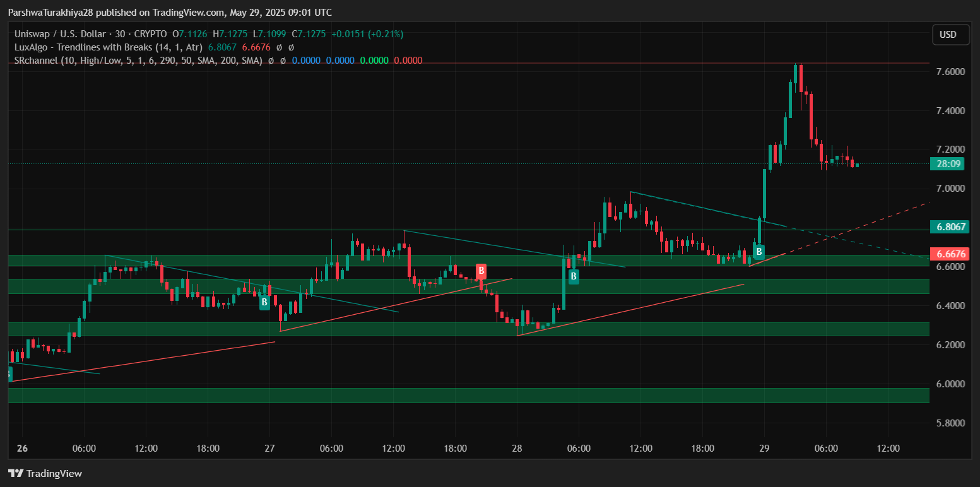This screenshot has height=487, width=980.
Task: Click the 12:00 time label for day 29
Action: (888, 449)
